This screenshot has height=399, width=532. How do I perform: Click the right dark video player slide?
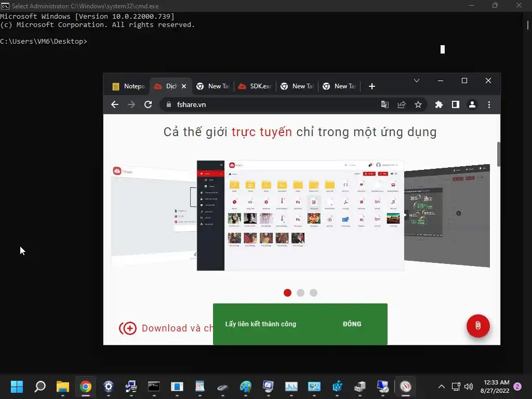pos(447,216)
